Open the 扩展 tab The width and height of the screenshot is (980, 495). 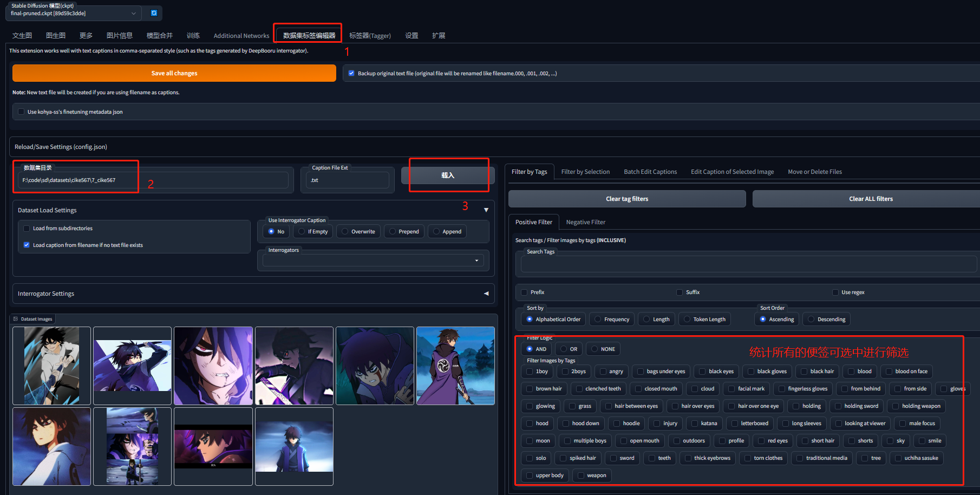click(439, 36)
